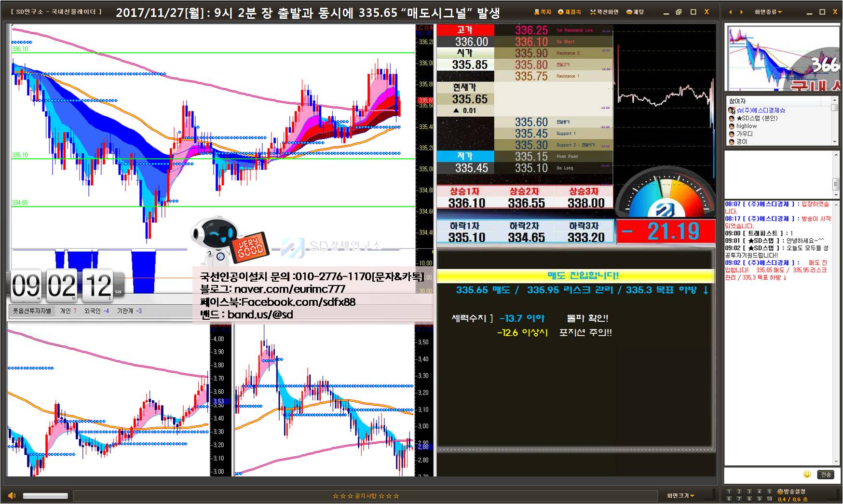Viewport: 843px width, 504px height.
Task: Open the 화면크기 screen size dropdown
Action: point(680,495)
